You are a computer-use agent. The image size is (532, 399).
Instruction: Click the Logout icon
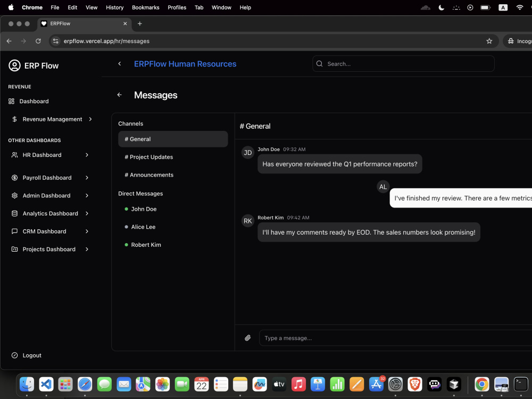pyautogui.click(x=14, y=355)
